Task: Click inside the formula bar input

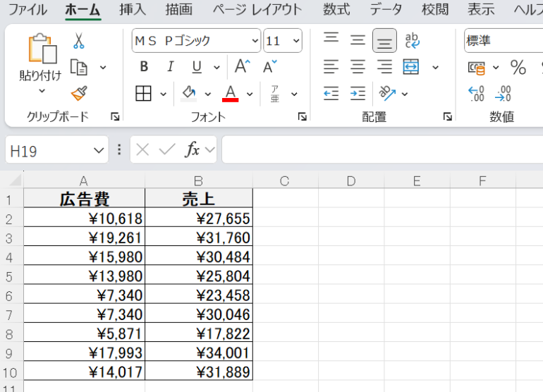Action: (382, 149)
